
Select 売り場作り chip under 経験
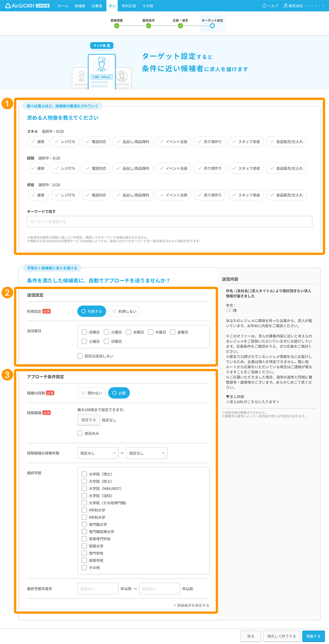click(x=210, y=169)
